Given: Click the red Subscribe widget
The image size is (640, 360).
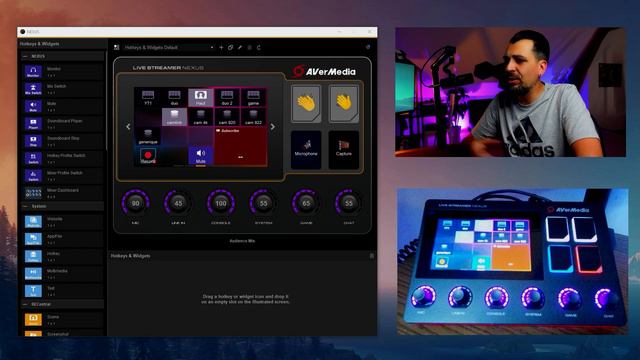Looking at the screenshot, I should 240,146.
